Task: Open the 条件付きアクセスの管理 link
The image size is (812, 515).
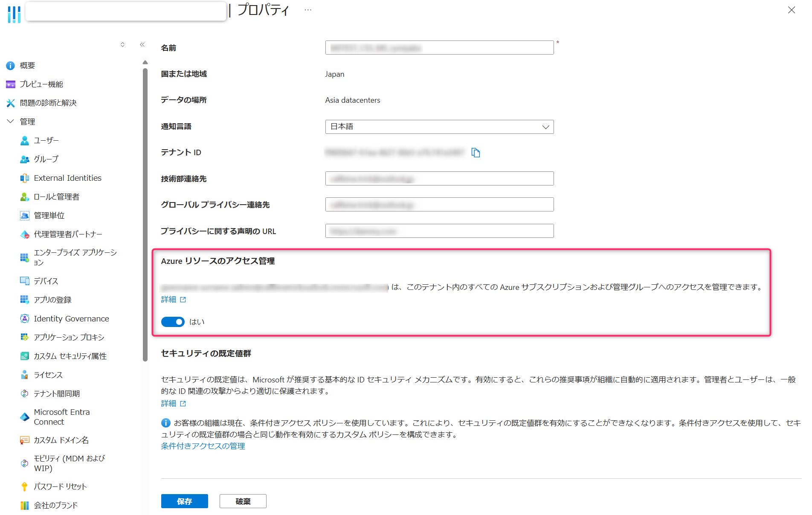Action: click(x=203, y=446)
